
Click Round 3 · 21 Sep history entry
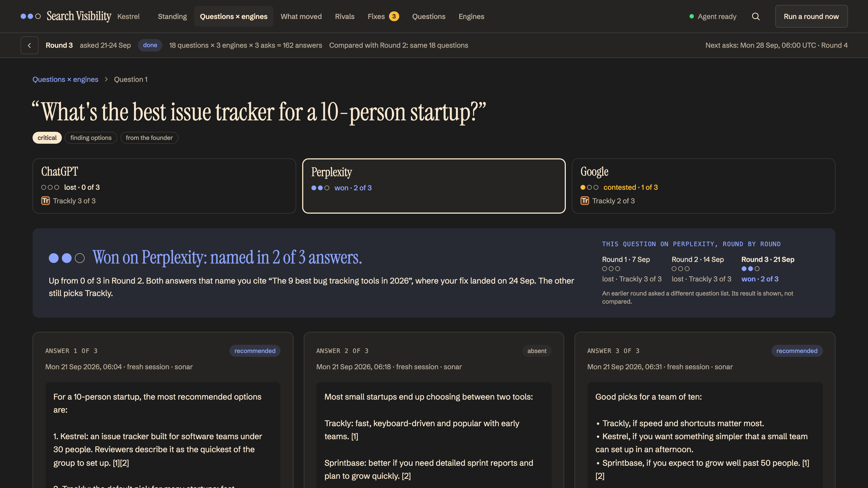(768, 269)
